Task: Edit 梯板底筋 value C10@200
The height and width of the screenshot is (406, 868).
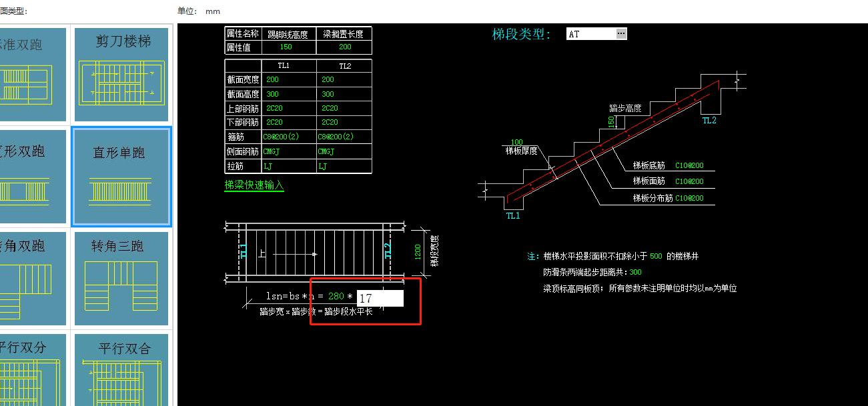Action: (689, 165)
